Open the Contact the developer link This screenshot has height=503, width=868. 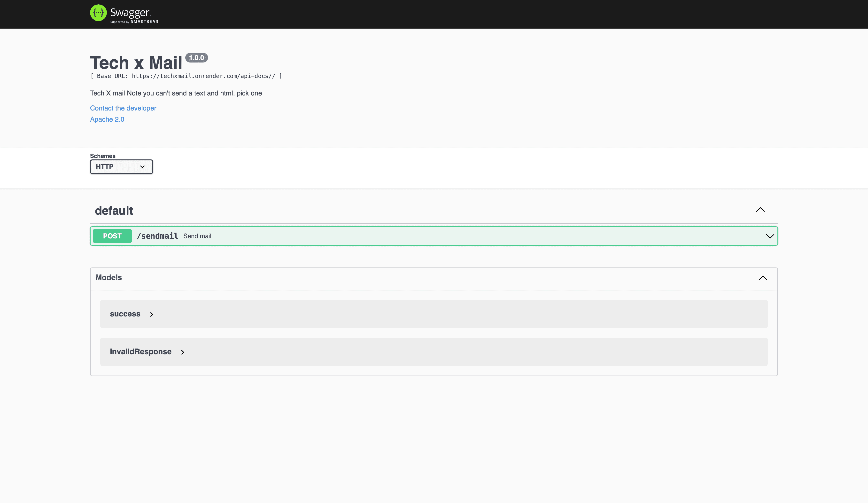click(123, 108)
